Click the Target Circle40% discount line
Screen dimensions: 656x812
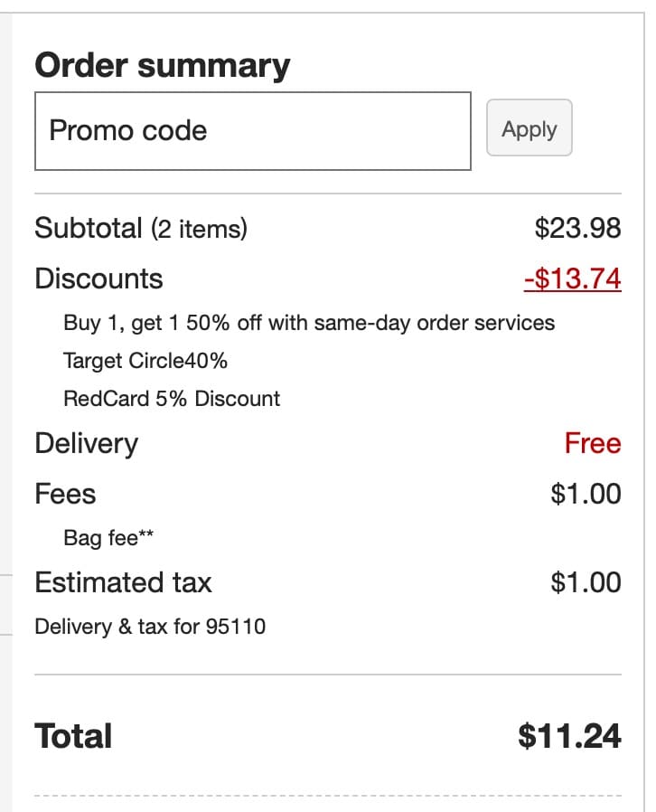(x=145, y=361)
